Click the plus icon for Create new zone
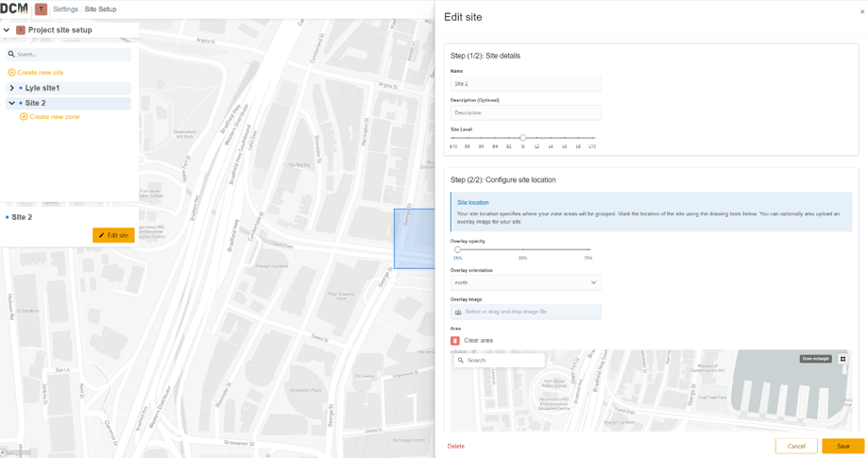Image resolution: width=868 pixels, height=458 pixels. tap(24, 117)
